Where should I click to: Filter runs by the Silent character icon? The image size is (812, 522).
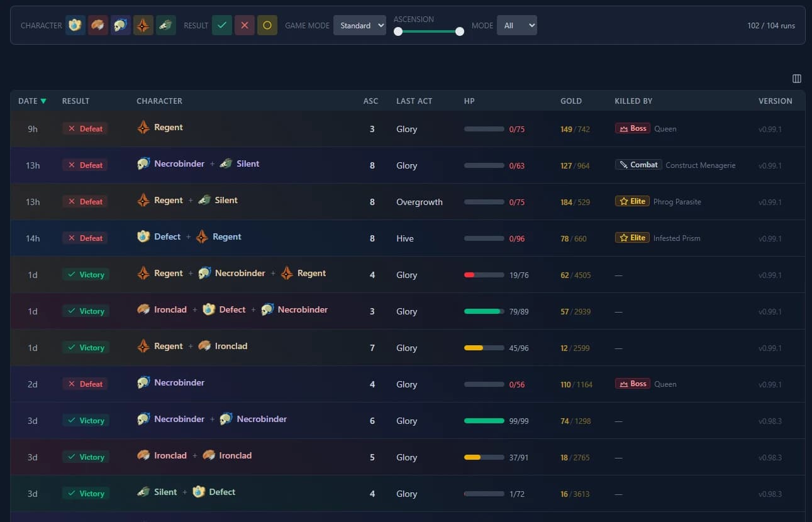point(166,25)
